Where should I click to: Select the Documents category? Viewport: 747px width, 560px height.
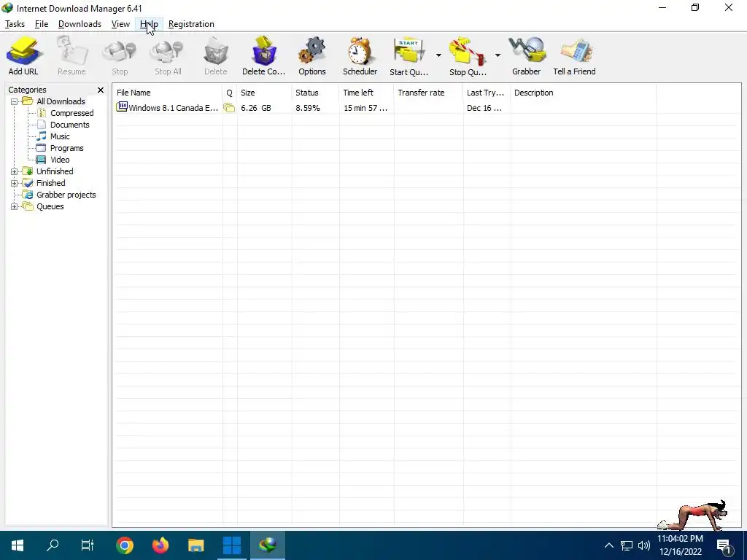(x=69, y=125)
